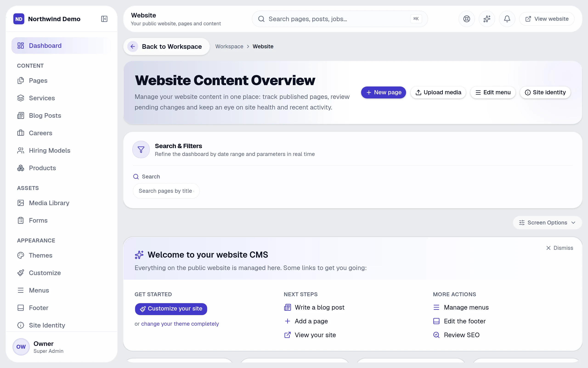Click the Website breadcrumb text
This screenshot has width=588, height=368.
263,46
